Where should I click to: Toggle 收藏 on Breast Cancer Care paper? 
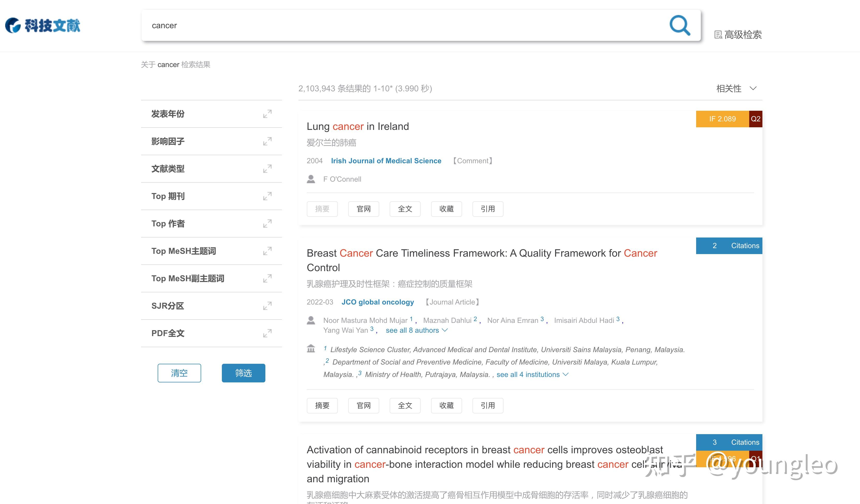coord(446,405)
